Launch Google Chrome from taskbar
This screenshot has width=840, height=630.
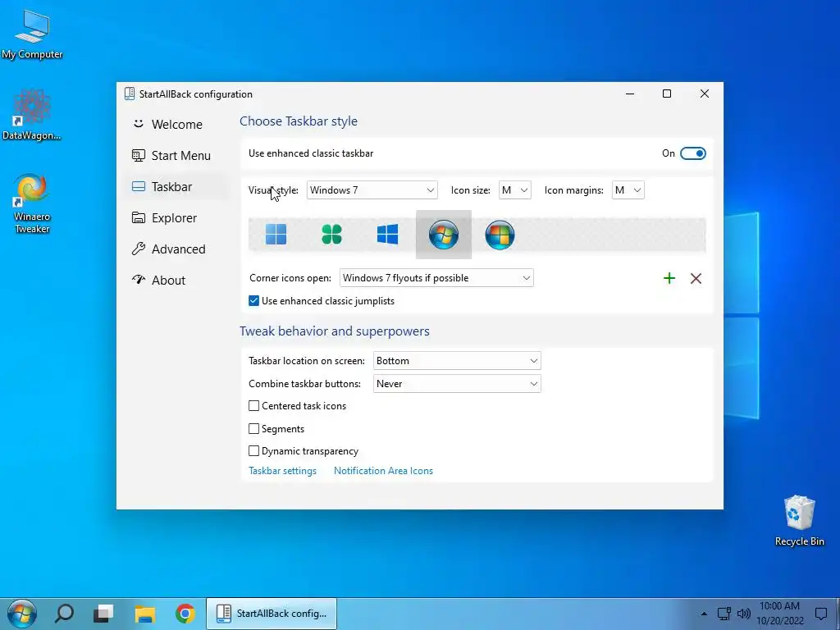185,614
